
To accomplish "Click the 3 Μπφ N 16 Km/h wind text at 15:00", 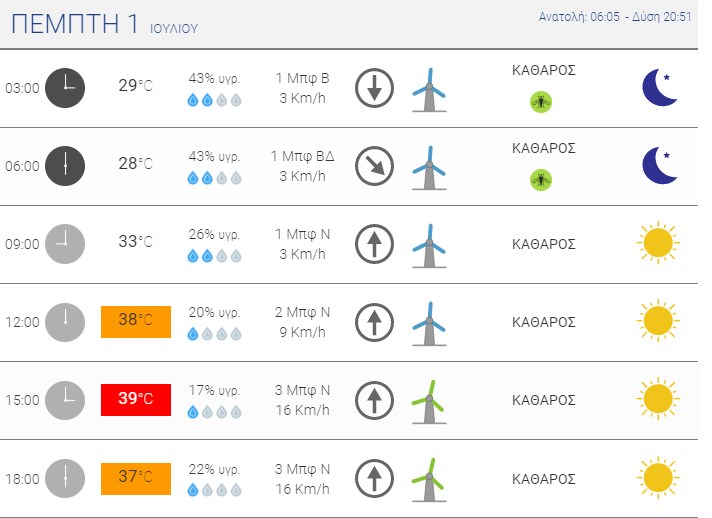I will pyautogui.click(x=302, y=400).
